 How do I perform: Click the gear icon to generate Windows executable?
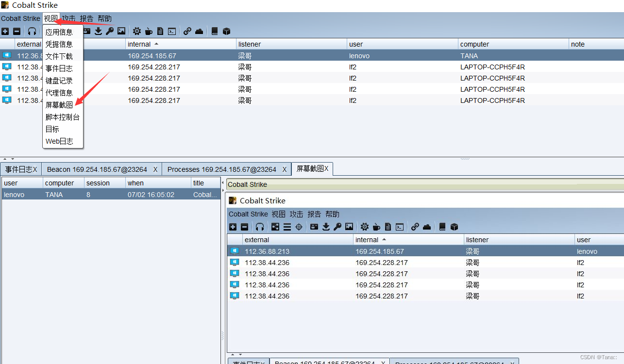coord(137,31)
